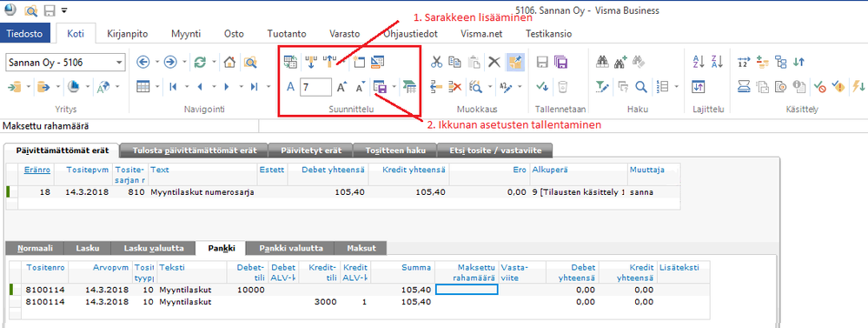Click the table view icon in Navigointi

143,86
